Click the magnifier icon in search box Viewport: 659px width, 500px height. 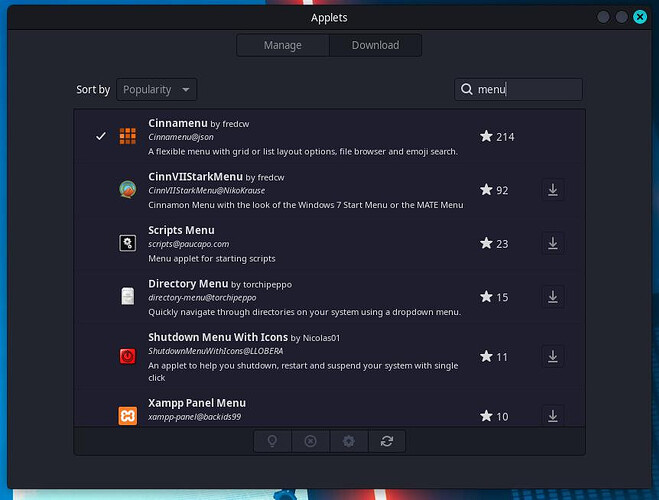tap(467, 90)
